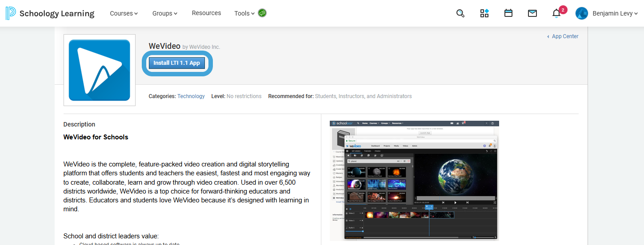Open the WeVideo editor screenshot preview
Viewport: 644px width, 245px height.
[414, 181]
